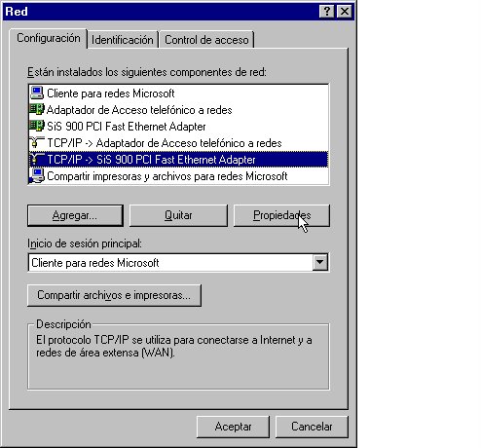Dismiss the dialog with the Cancelar button
Screen dimensions: 481x448
[x=312, y=427]
